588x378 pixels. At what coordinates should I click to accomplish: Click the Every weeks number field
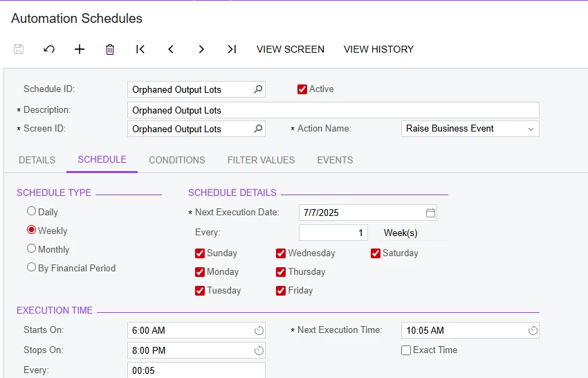[x=333, y=233]
